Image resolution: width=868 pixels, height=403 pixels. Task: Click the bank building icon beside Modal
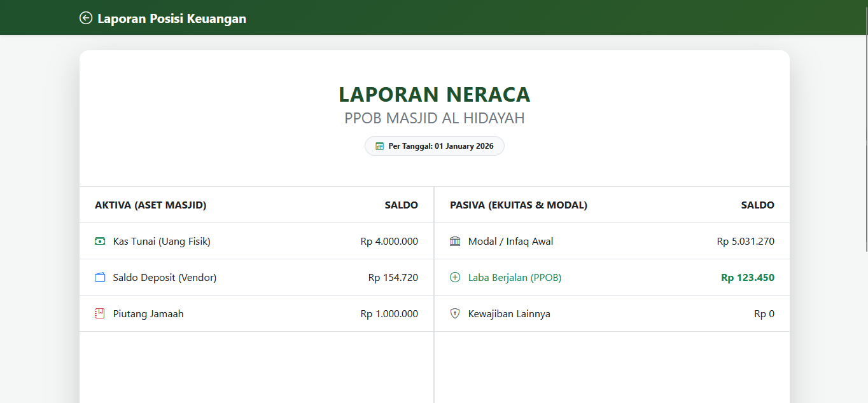[x=455, y=241]
